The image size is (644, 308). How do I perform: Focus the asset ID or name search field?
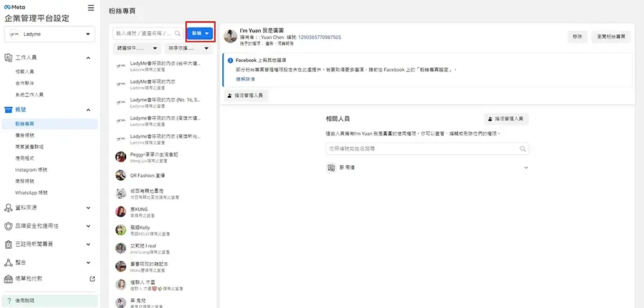pos(148,33)
